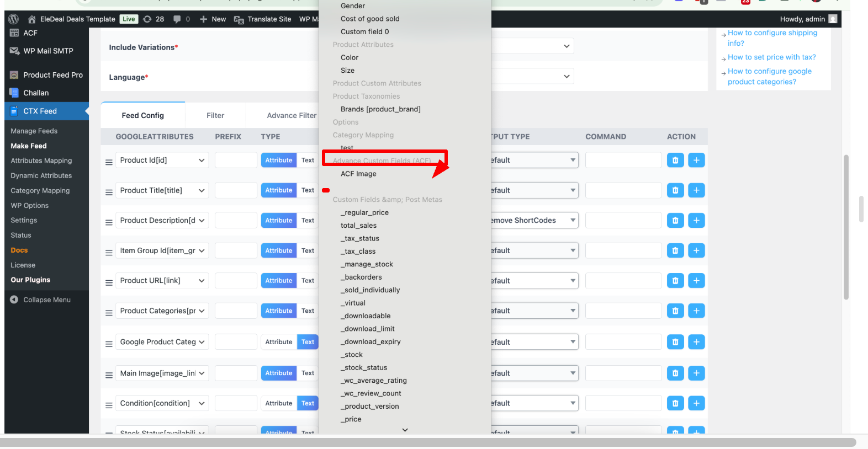
Task: Open the Google Product Category attribute dropdown
Action: click(x=162, y=342)
